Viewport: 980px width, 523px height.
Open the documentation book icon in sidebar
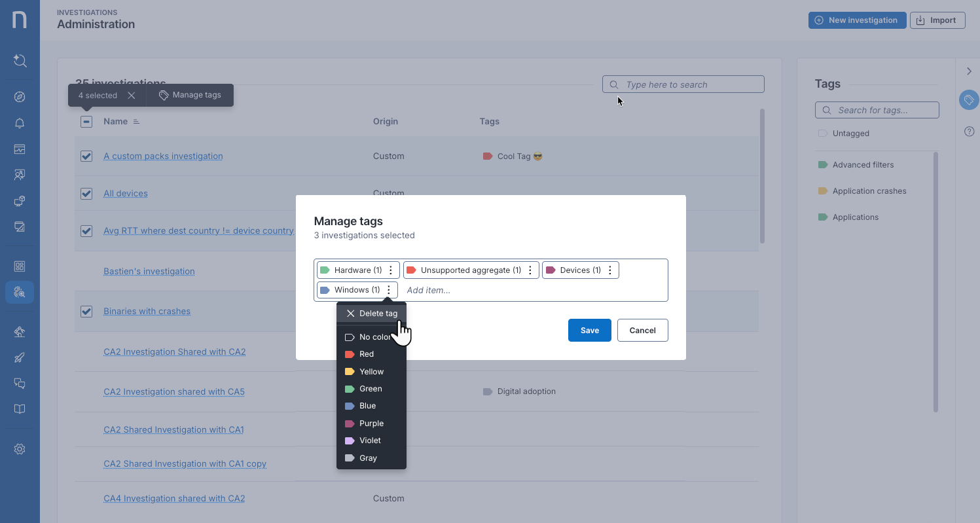[20, 408]
